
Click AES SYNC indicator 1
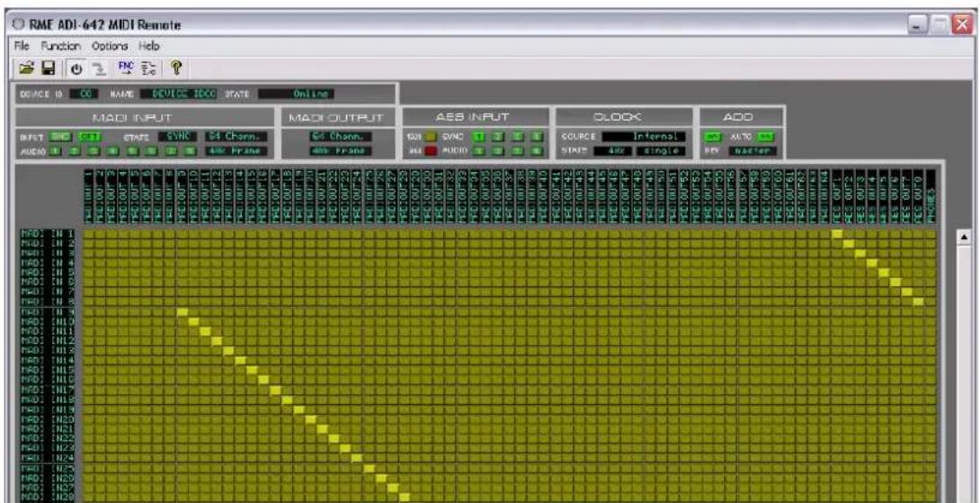477,137
